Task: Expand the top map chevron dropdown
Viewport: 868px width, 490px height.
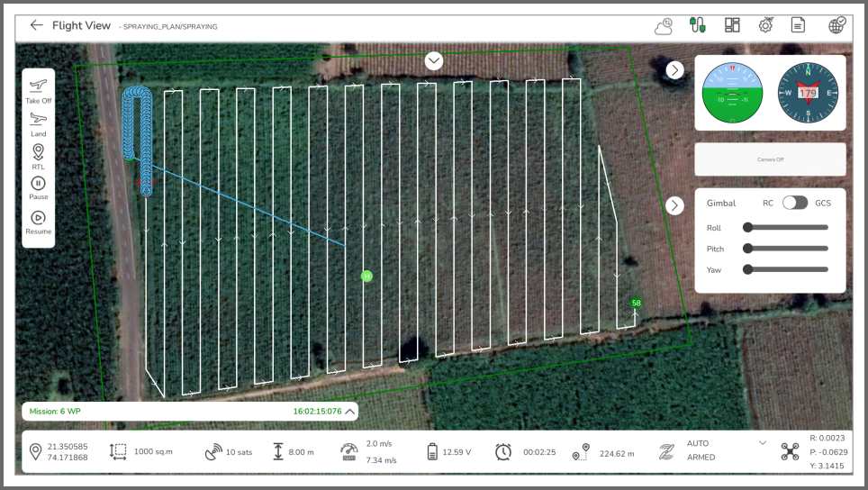Action: pos(433,61)
